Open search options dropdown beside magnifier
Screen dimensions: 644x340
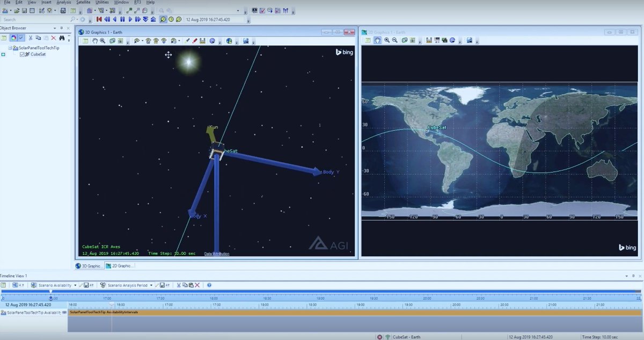[78, 19]
